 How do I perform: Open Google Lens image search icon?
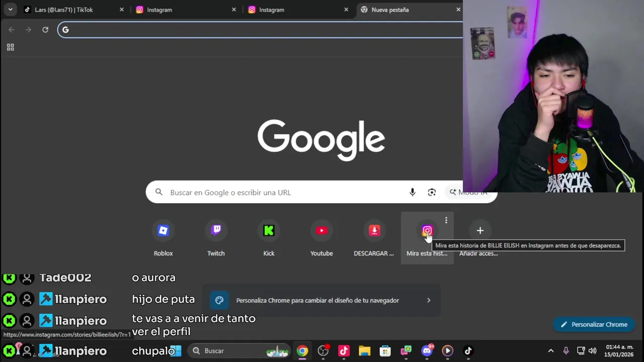[x=432, y=192]
